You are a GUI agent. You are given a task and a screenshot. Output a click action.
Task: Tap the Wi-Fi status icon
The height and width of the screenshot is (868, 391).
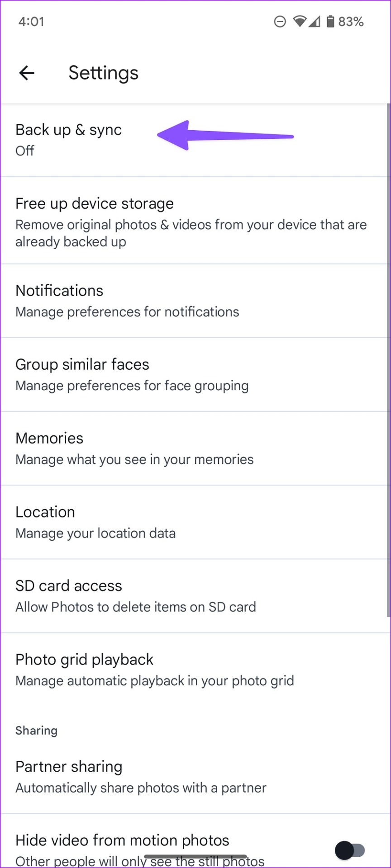[299, 21]
